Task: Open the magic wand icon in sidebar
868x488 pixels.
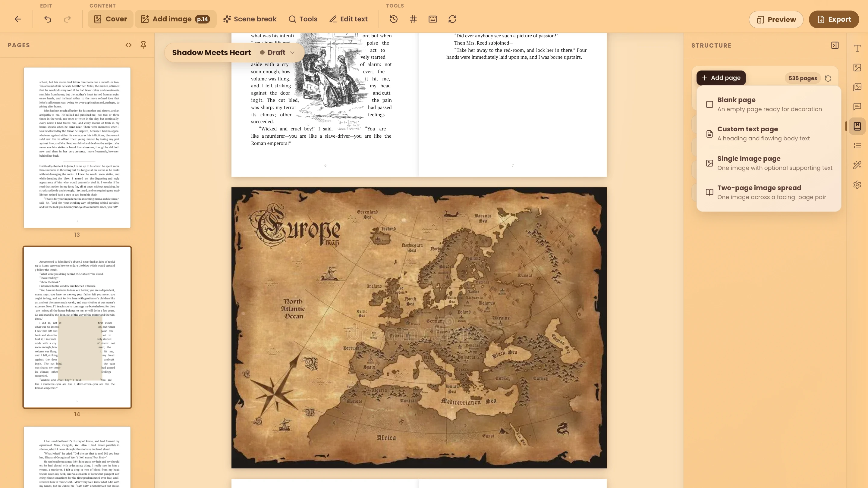Action: pyautogui.click(x=857, y=165)
